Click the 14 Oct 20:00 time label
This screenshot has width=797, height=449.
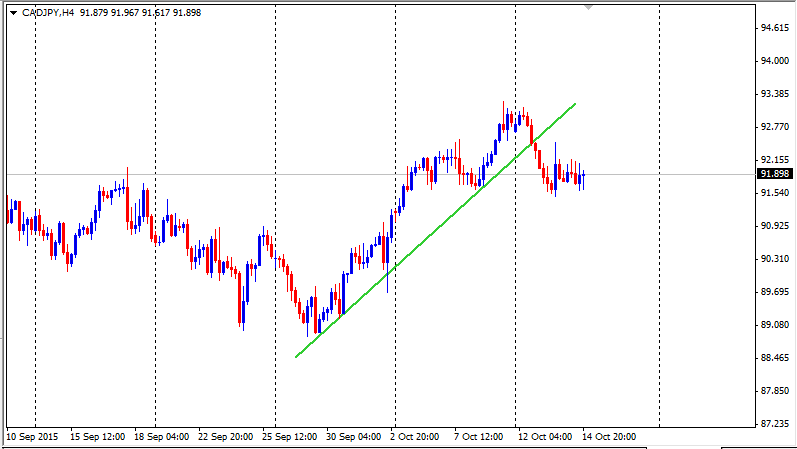[x=609, y=437]
